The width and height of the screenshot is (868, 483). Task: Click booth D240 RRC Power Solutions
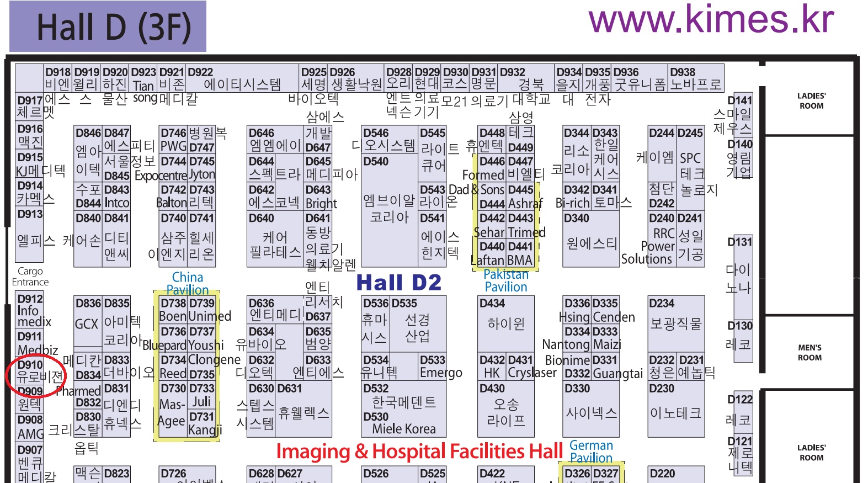coord(662,238)
